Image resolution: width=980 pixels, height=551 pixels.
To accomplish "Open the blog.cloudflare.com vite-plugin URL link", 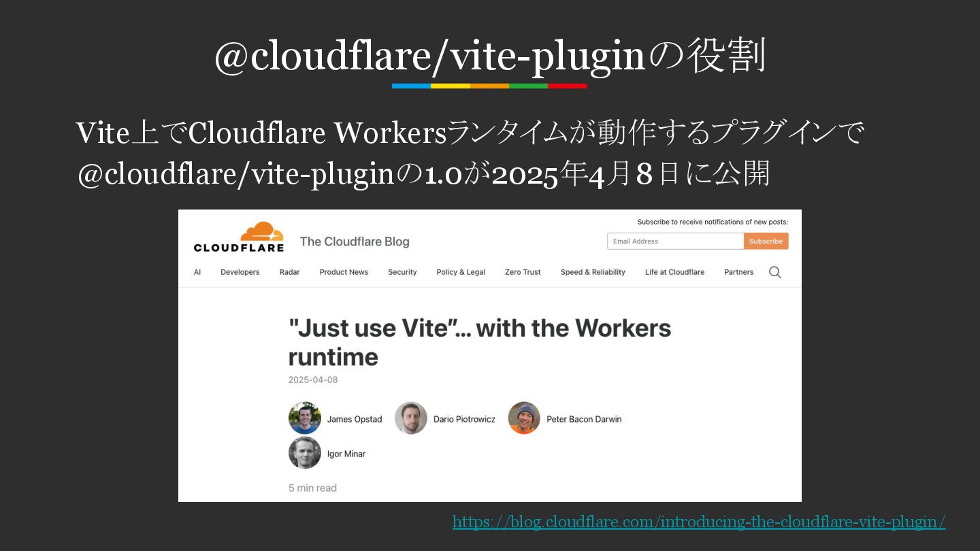I will point(699,522).
